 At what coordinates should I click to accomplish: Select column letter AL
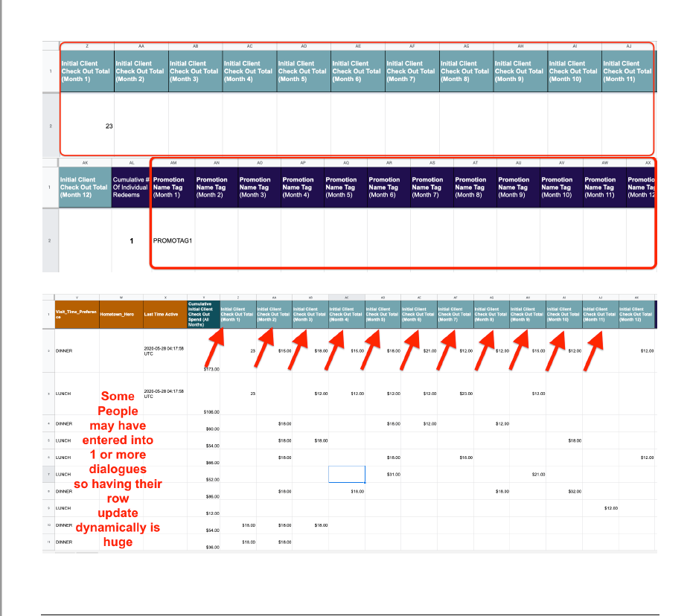(132, 163)
